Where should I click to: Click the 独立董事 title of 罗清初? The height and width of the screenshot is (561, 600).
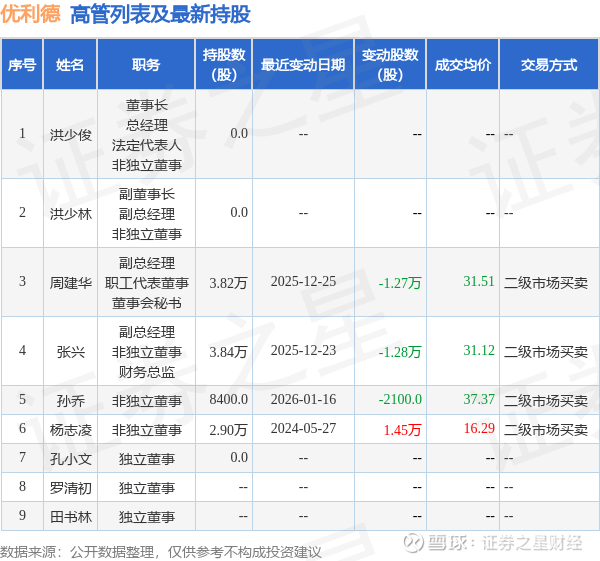147,488
